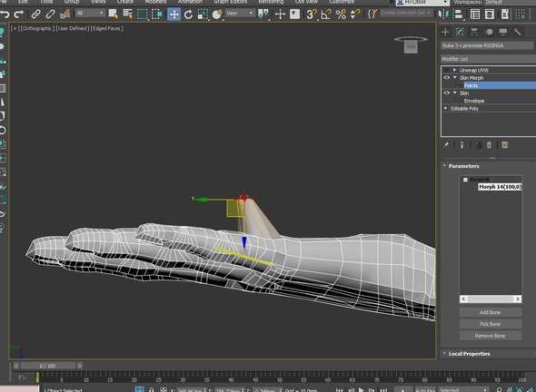Click the 0 / 100 time slider
536x392 pixels.
coord(47,366)
